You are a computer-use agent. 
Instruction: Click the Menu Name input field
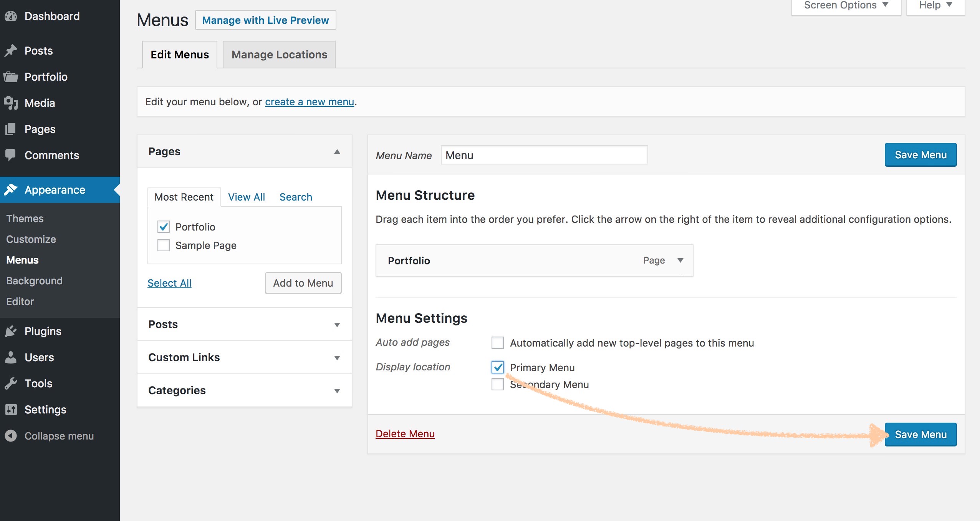pos(544,155)
